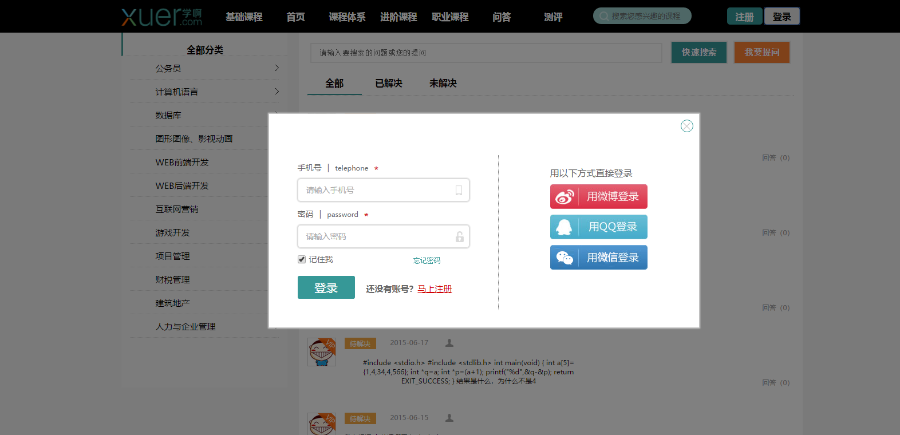Image resolution: width=900 pixels, height=435 pixels.
Task: Select the 人力与企业管理 category
Action: pos(185,326)
